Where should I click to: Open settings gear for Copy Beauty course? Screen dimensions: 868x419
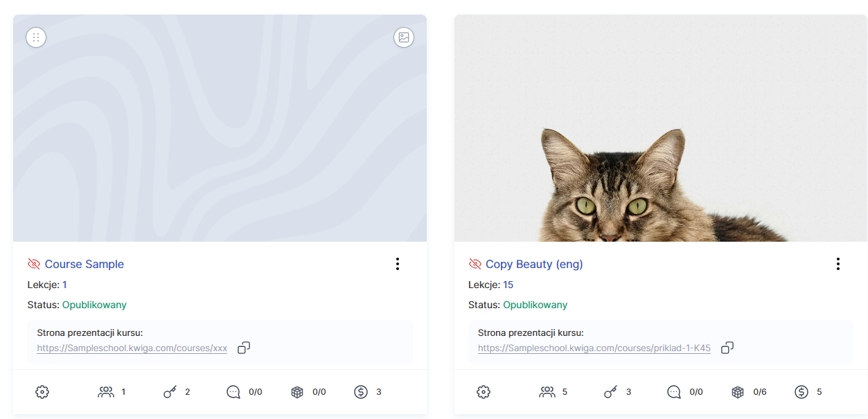484,392
